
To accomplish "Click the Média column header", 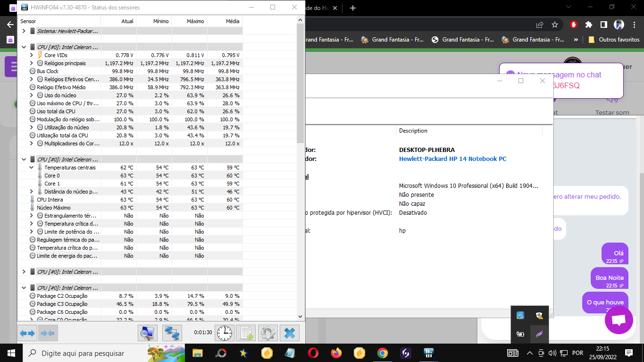I will coord(225,21).
